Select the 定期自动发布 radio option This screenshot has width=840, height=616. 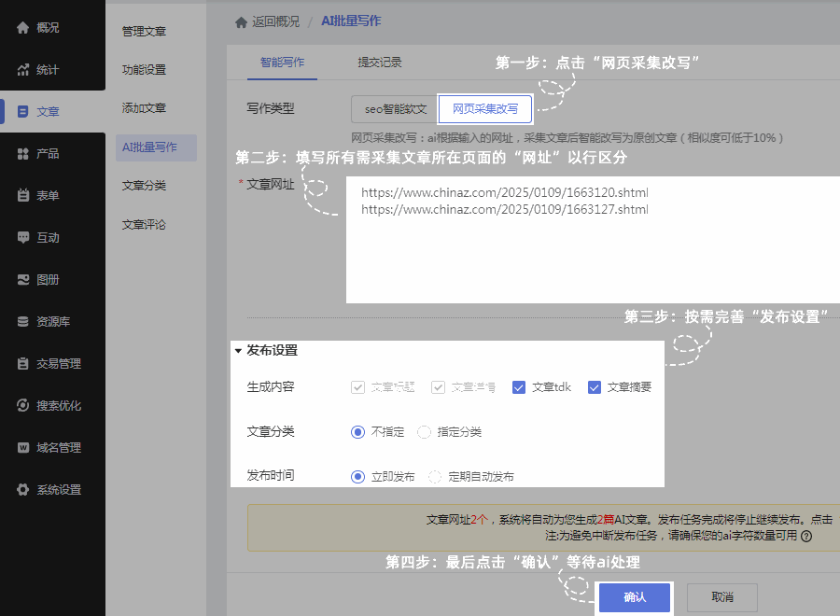click(435, 477)
